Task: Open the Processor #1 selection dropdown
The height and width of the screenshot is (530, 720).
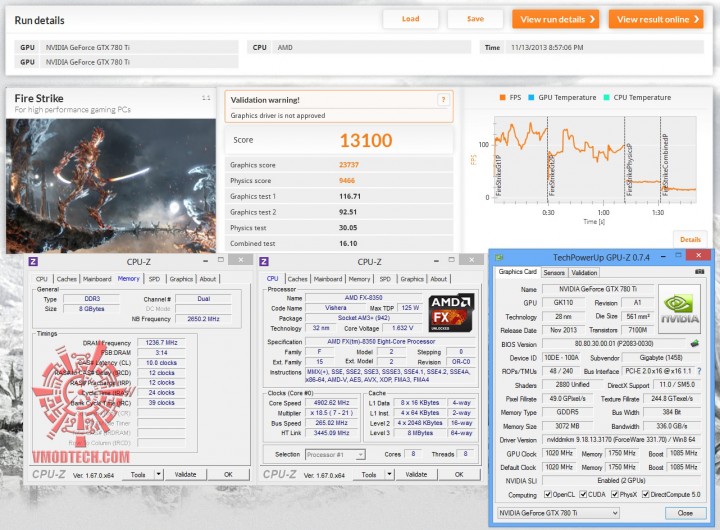Action: pyautogui.click(x=335, y=454)
